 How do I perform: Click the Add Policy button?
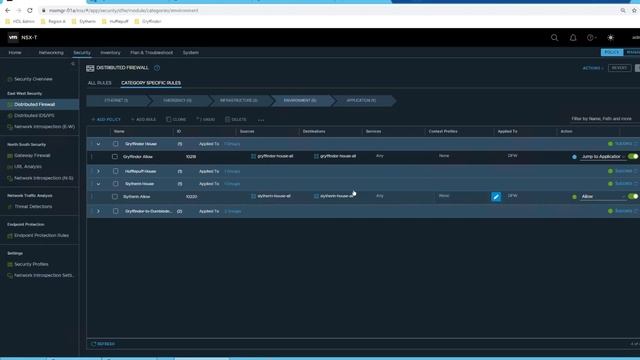[106, 120]
